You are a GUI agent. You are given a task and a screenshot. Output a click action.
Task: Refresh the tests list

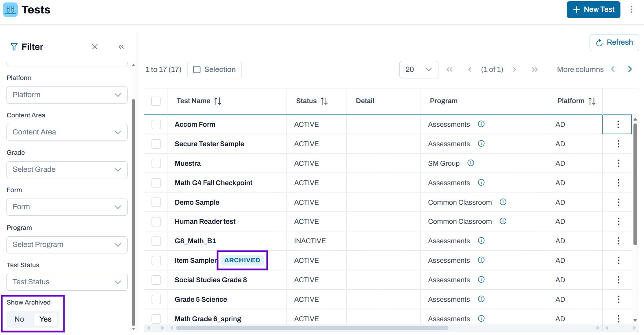[614, 42]
